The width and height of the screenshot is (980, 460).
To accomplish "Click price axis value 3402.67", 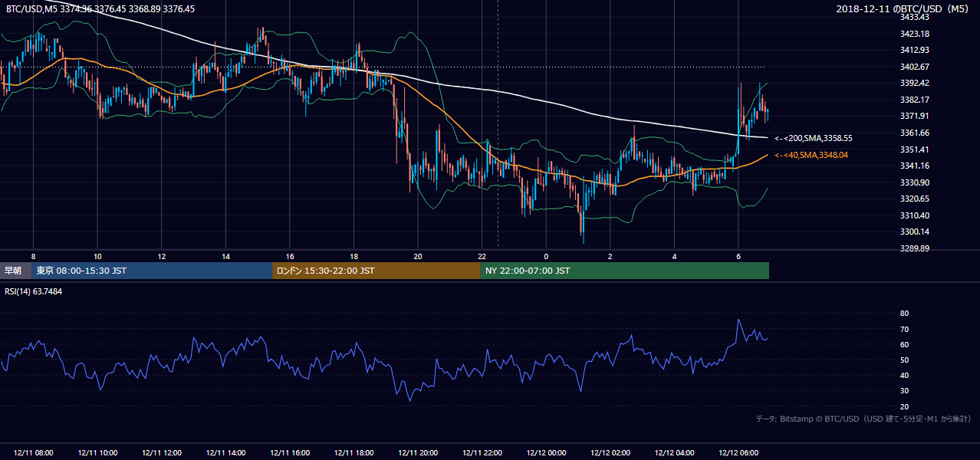I will 915,67.
